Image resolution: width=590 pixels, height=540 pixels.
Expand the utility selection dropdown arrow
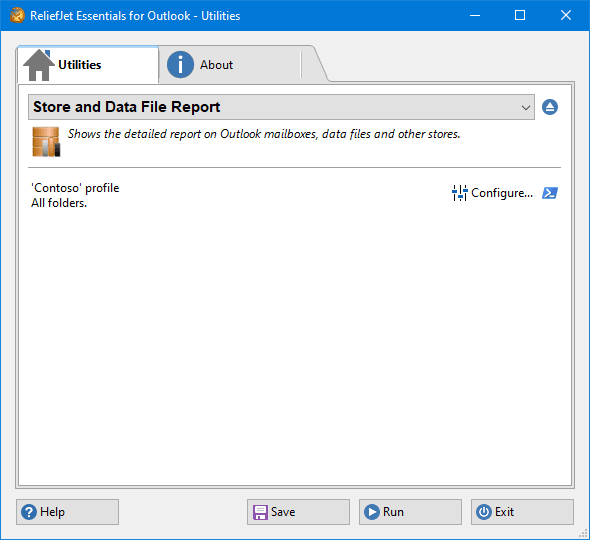tap(526, 108)
